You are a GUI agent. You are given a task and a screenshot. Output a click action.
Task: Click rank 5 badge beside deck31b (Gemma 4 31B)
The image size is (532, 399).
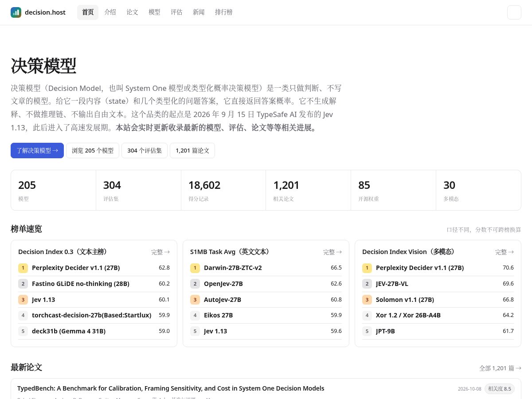pyautogui.click(x=23, y=331)
